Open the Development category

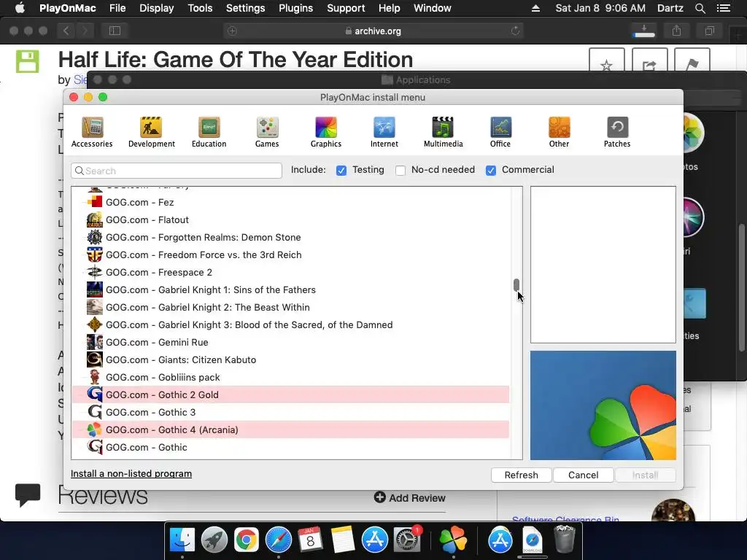click(152, 133)
